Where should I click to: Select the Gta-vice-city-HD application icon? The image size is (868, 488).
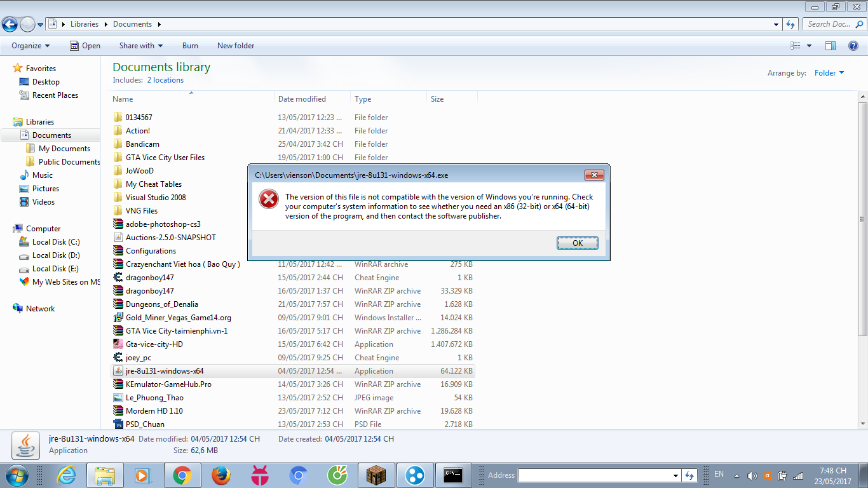click(x=118, y=344)
